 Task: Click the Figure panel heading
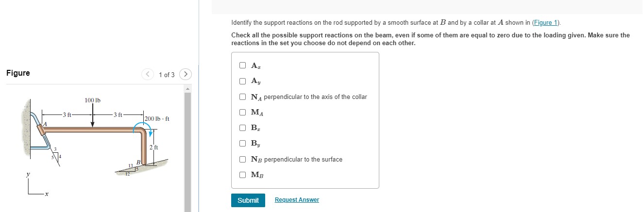coord(18,73)
